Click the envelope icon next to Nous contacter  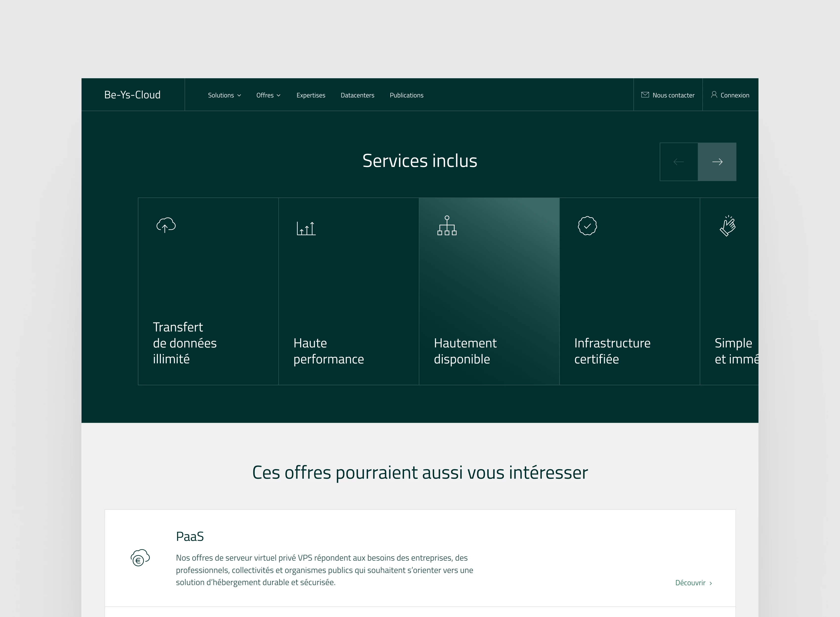click(x=645, y=95)
